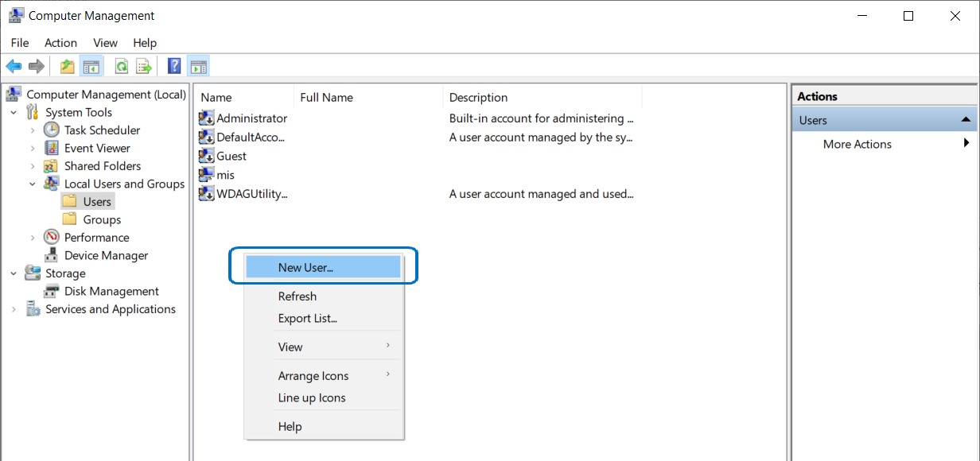This screenshot has width=980, height=461.
Task: Select the Administrator user account
Action: point(251,118)
